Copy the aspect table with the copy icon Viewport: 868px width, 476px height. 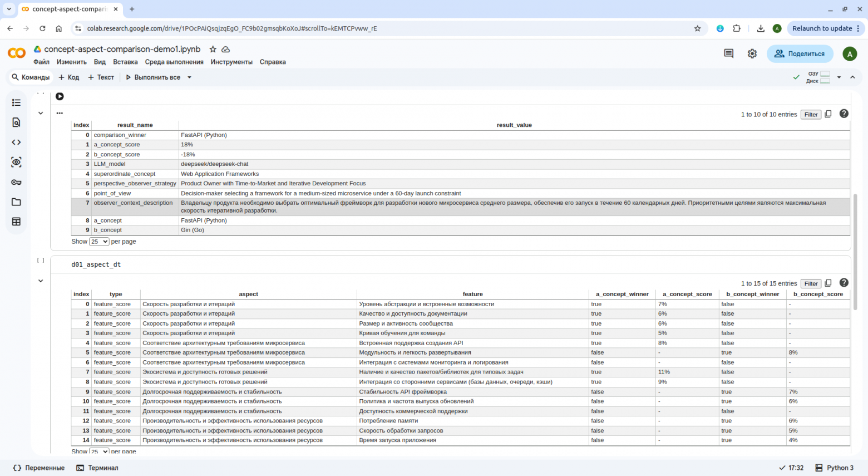828,283
